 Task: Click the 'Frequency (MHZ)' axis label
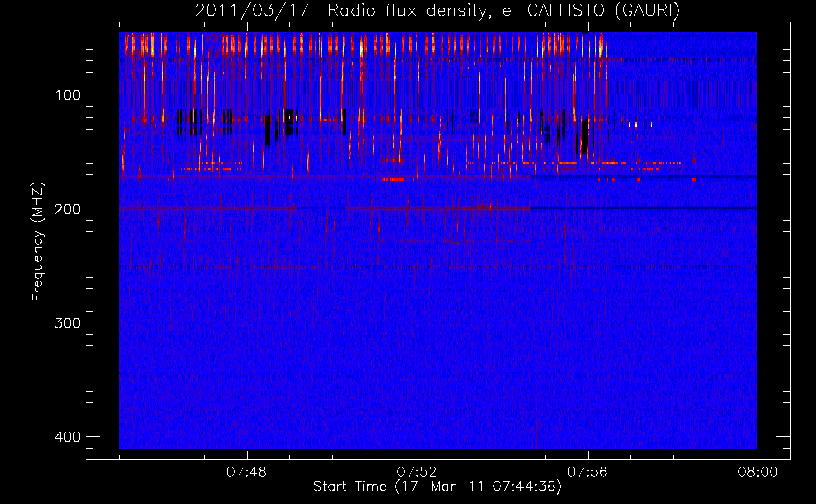pos(38,242)
